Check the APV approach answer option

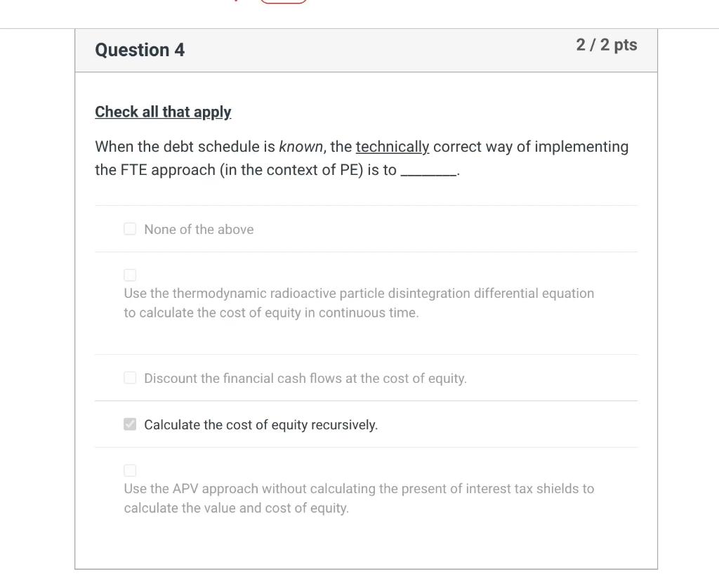pyautogui.click(x=130, y=470)
